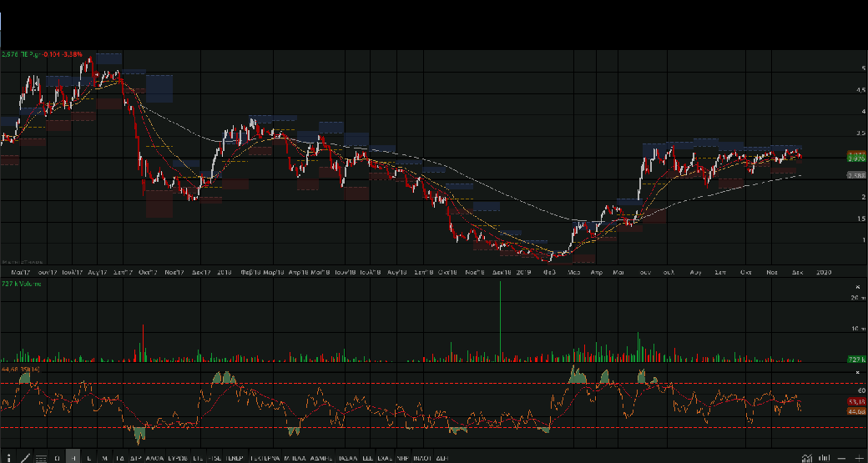Select the highlighted H timeframe button
Viewport: 868px width, 463px height.
point(74,457)
